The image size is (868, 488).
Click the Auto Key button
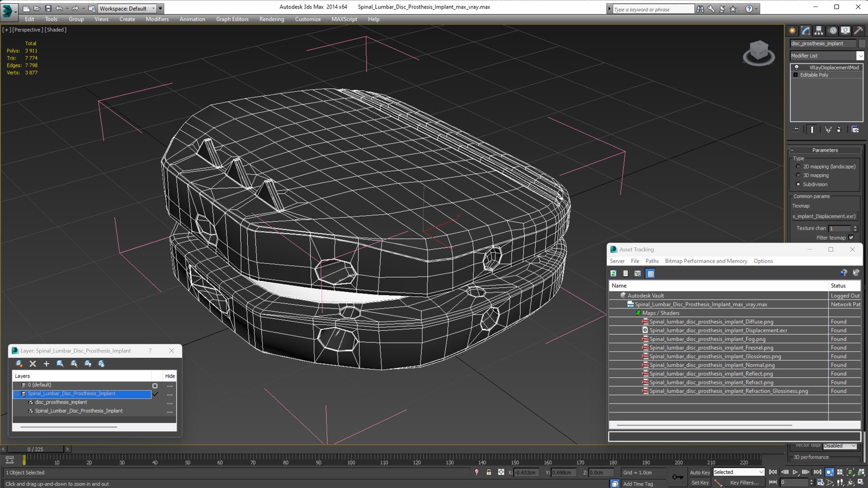click(699, 472)
